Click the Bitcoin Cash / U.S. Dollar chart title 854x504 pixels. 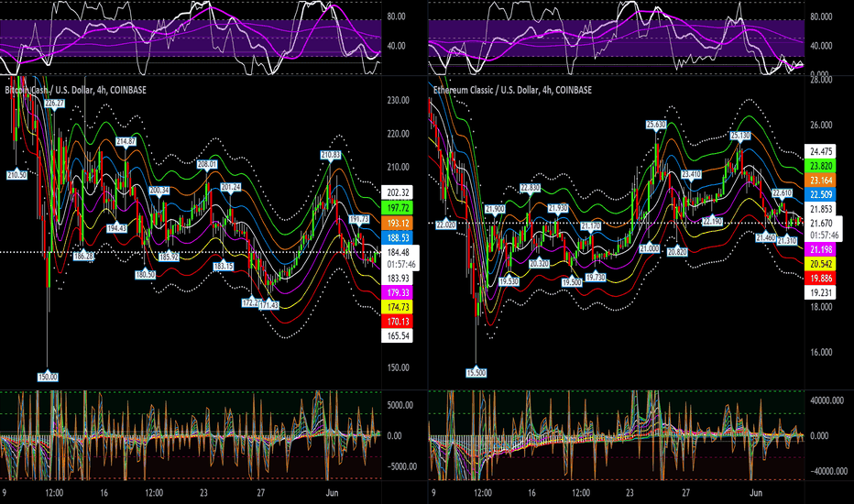76,90
